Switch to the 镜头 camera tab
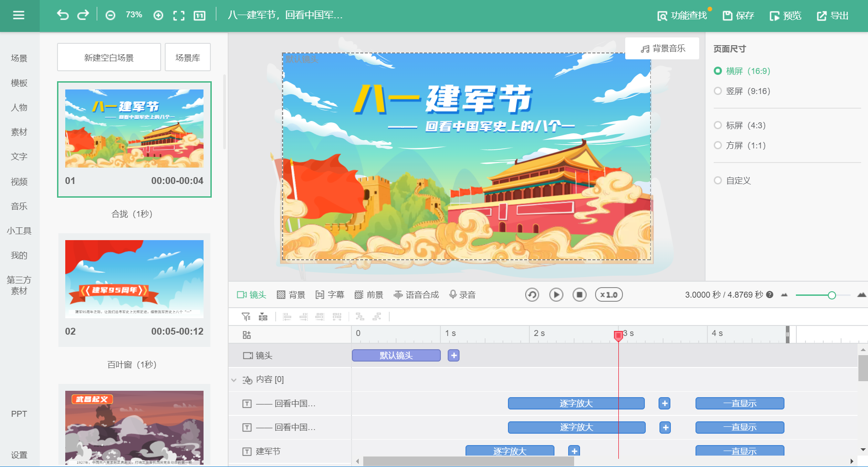868x467 pixels. (x=251, y=295)
